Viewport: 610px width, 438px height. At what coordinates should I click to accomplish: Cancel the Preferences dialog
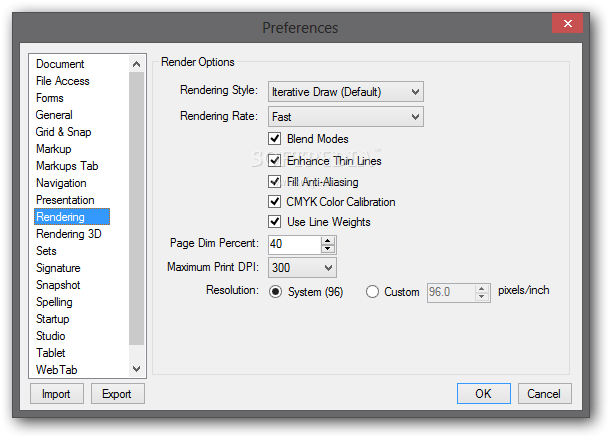(544, 394)
